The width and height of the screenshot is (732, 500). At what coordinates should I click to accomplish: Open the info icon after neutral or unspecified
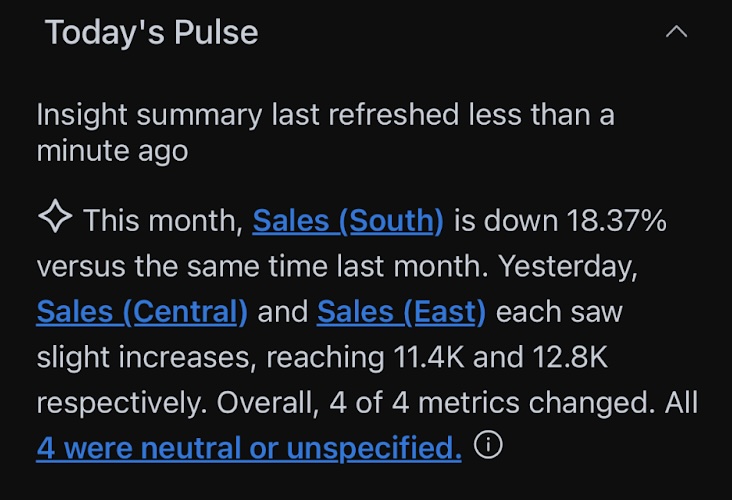pyautogui.click(x=488, y=445)
